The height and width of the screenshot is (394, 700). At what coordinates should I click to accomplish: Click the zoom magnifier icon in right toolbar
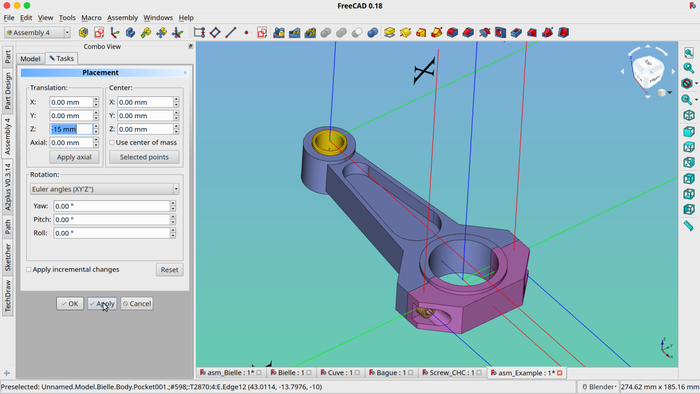[x=689, y=68]
